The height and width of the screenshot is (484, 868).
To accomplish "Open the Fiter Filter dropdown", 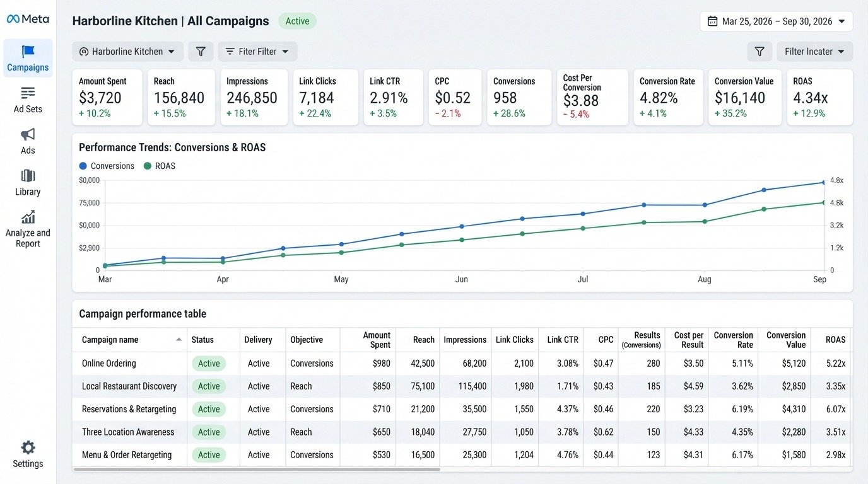I will tap(257, 52).
